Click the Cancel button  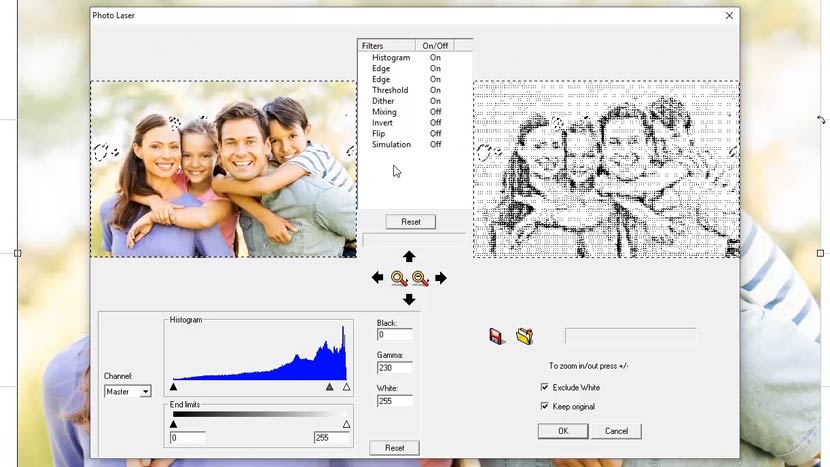pos(616,431)
